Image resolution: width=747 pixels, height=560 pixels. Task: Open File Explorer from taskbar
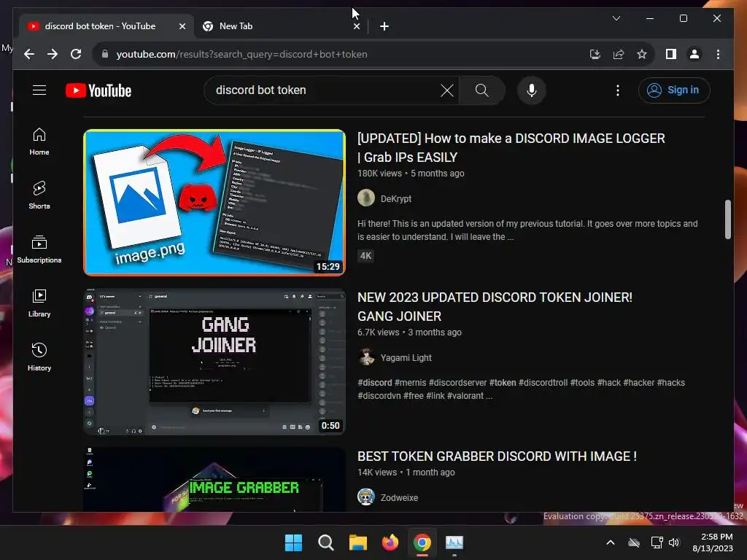pos(357,542)
